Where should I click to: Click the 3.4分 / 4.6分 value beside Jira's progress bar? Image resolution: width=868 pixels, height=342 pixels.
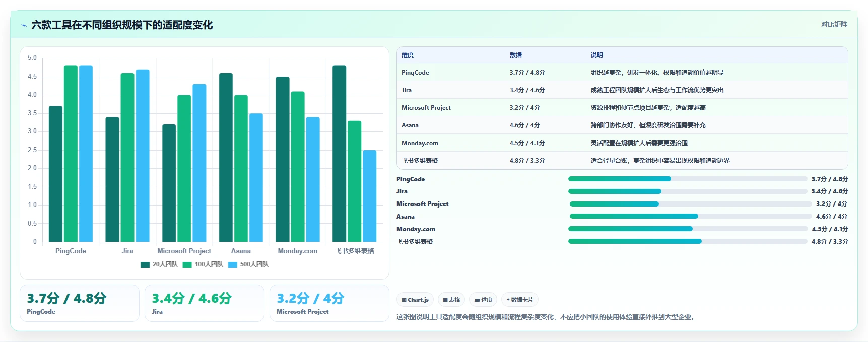(x=830, y=191)
